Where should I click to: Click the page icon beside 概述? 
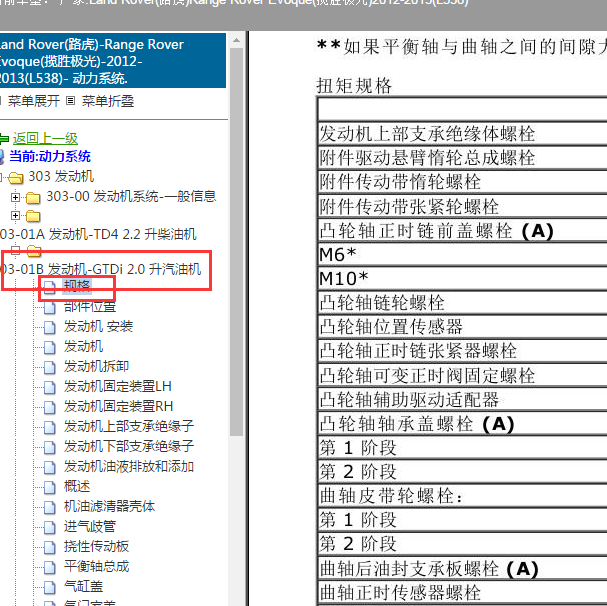pos(50,488)
